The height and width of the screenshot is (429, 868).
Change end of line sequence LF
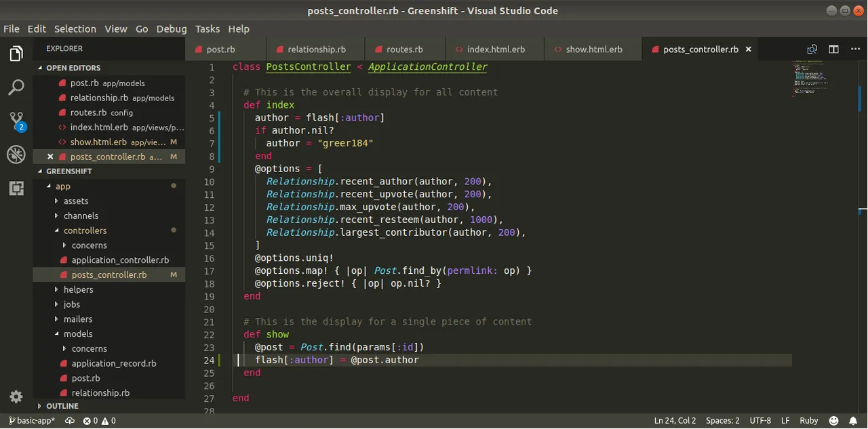785,421
